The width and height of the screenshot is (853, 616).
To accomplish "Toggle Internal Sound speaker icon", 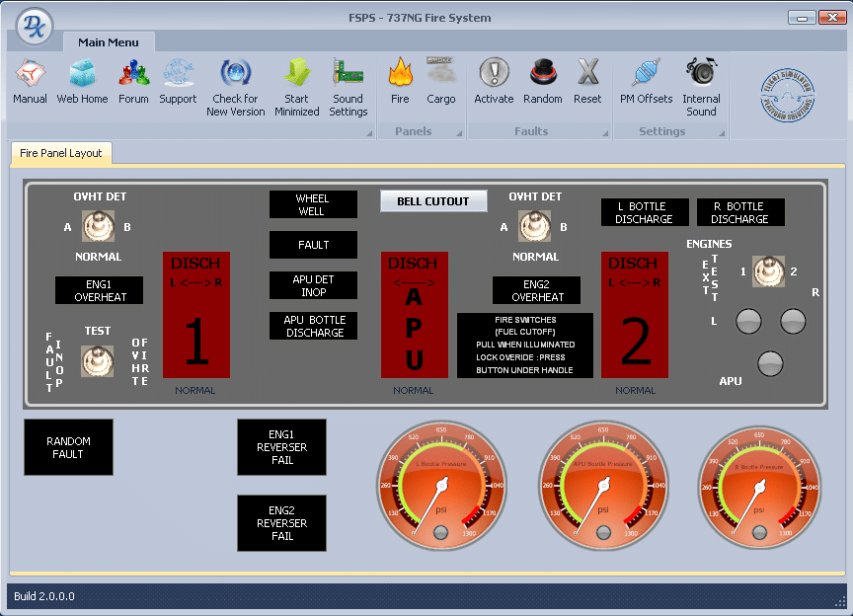I will click(x=701, y=74).
